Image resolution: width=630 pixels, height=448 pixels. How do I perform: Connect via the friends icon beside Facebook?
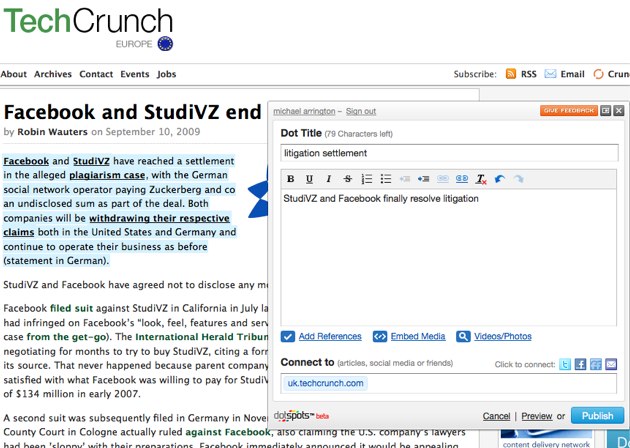coord(596,364)
